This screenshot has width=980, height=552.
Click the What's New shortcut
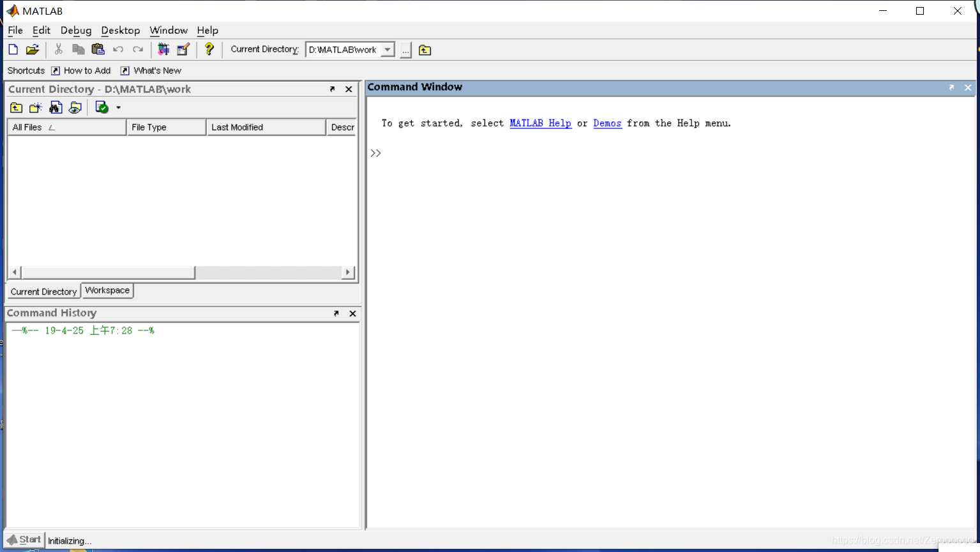tap(151, 70)
